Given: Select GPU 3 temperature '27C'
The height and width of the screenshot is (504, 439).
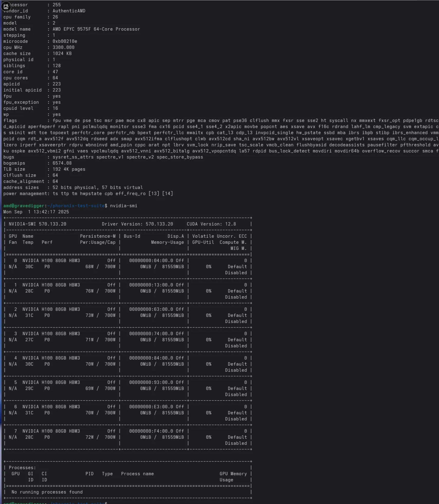Looking at the screenshot, I should [x=29, y=340].
